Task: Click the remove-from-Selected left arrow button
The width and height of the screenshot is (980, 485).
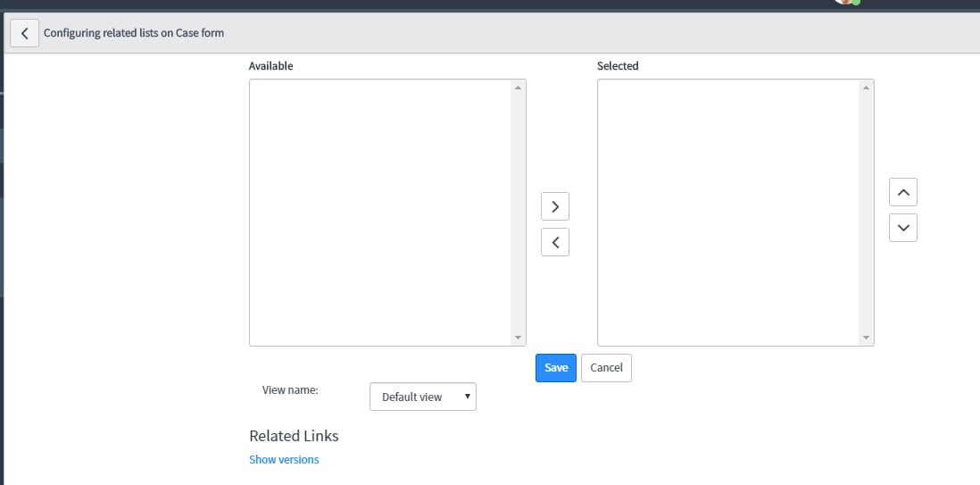Action: pyautogui.click(x=555, y=242)
